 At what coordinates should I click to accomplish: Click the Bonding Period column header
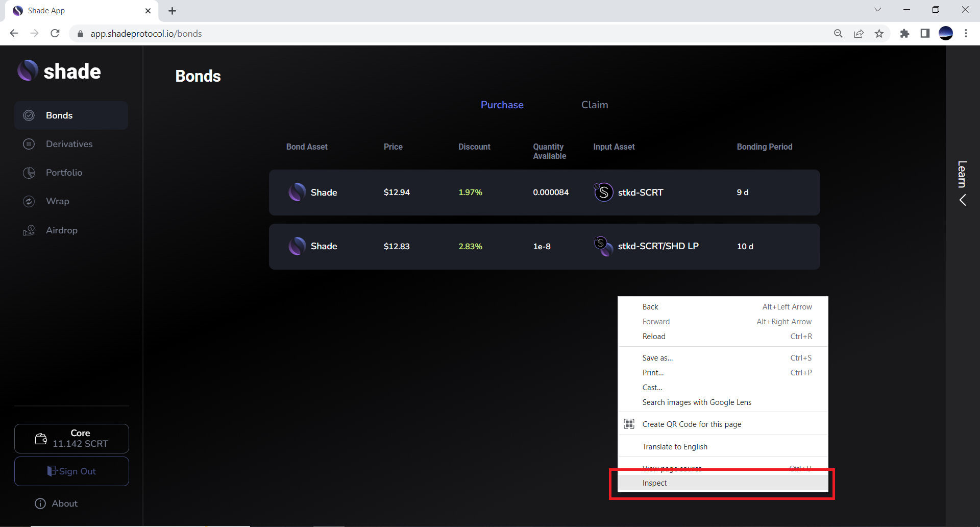tap(765, 147)
